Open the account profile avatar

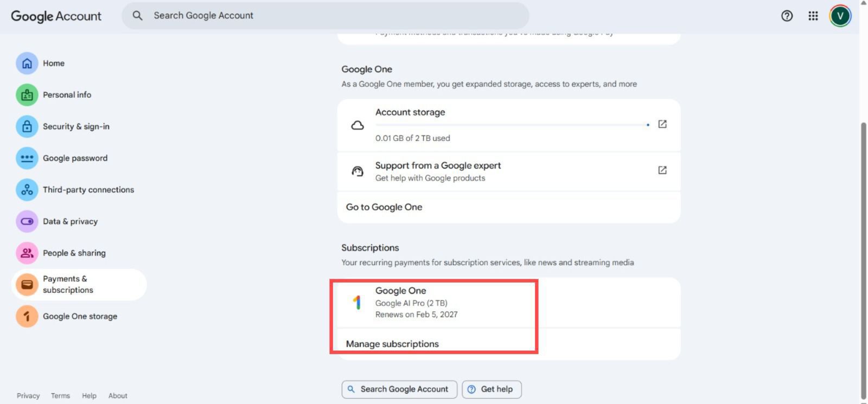pos(840,16)
